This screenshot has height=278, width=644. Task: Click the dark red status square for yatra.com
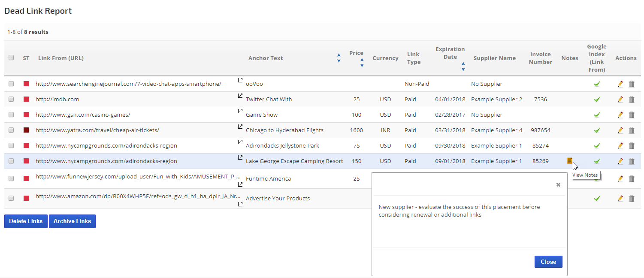26,130
